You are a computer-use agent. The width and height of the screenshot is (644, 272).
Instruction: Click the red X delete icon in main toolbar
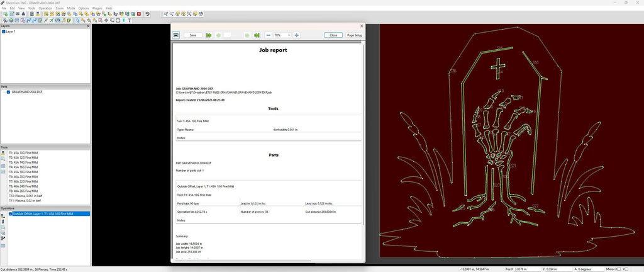point(139,14)
